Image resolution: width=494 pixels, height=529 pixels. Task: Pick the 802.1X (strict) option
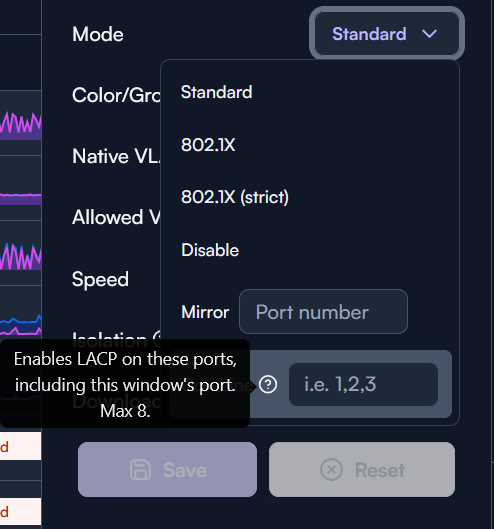coord(310,197)
